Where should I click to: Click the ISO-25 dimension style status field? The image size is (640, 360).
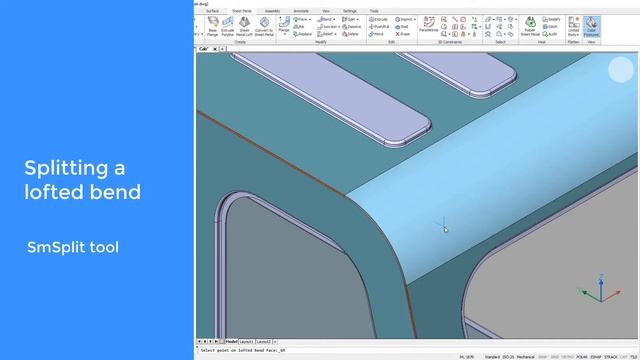pos(508,357)
